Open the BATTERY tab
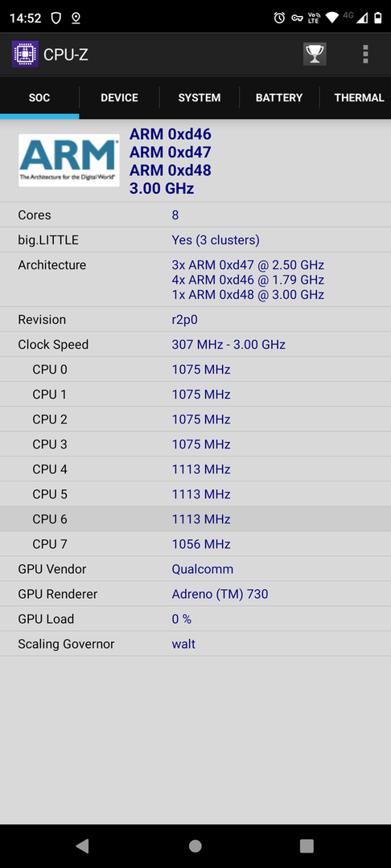This screenshot has width=391, height=868. tap(279, 98)
